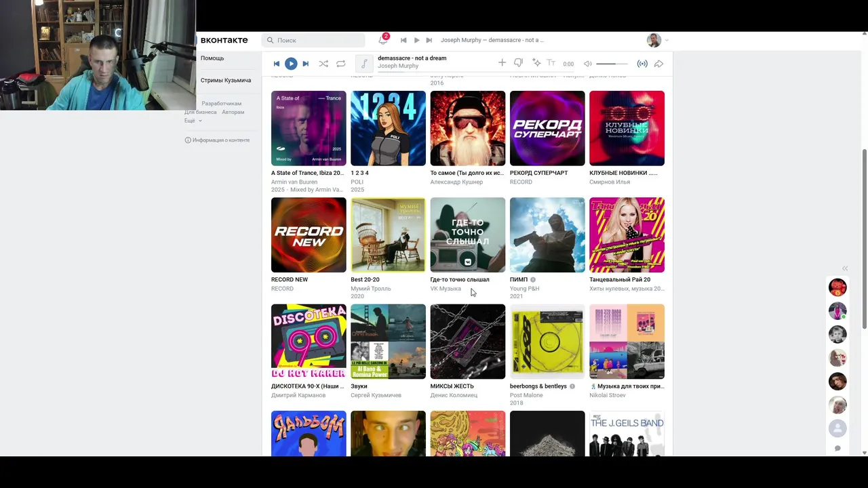
Task: Open Разработчикам footer link
Action: pos(221,104)
